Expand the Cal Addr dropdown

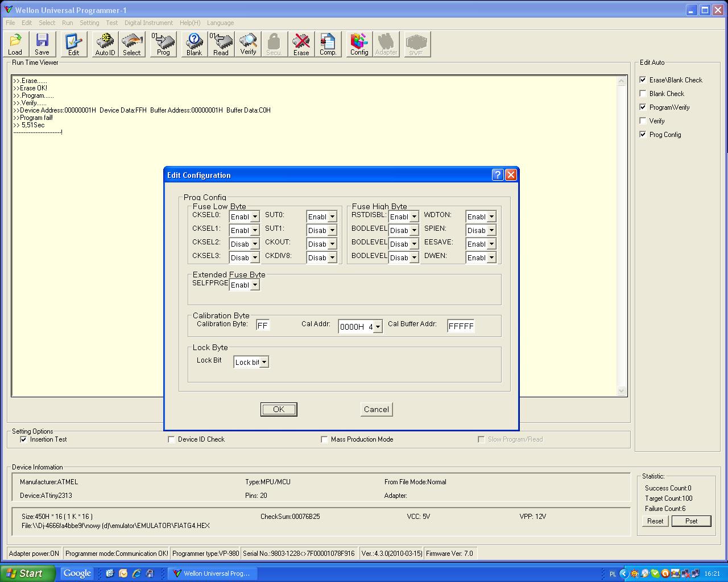(377, 327)
